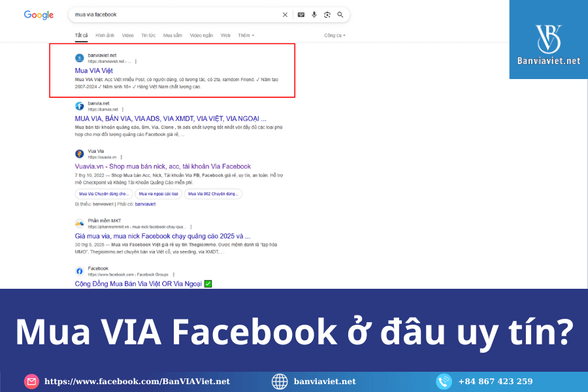This screenshot has width=588, height=392.
Task: Click the 'banvia.net' site name text
Action: point(99,103)
